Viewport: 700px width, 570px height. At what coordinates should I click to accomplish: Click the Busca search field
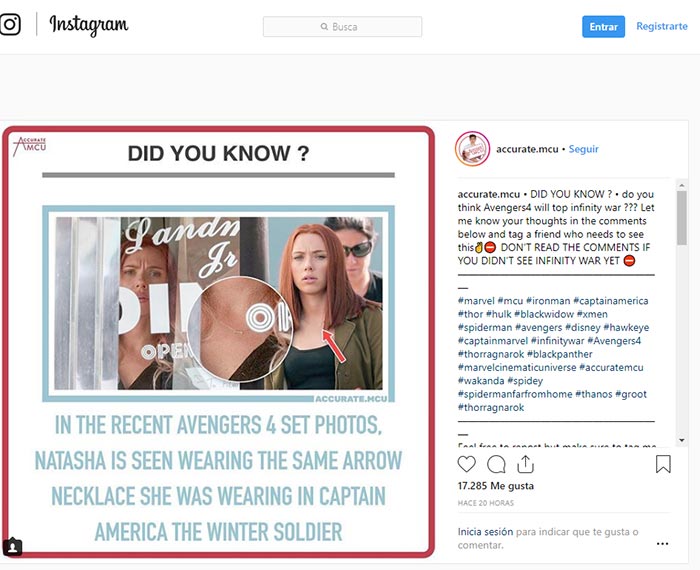(342, 27)
